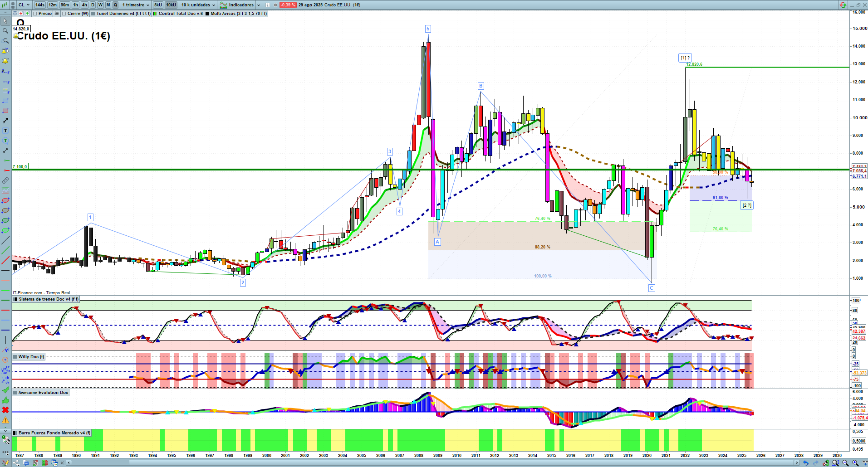Image resolution: width=868 pixels, height=467 pixels.
Task: Click the horizontal scrollbar left arrow
Action: (69, 463)
